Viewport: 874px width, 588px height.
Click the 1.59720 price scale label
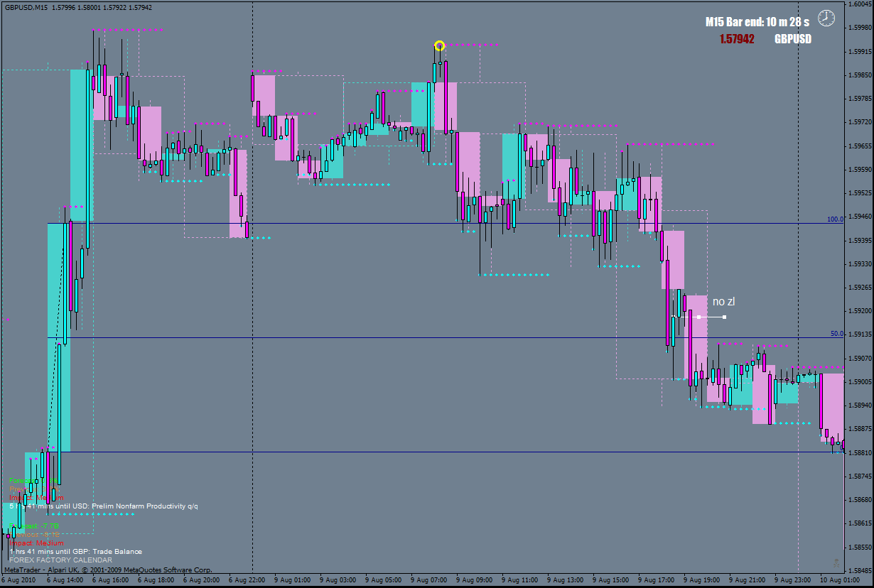point(860,122)
